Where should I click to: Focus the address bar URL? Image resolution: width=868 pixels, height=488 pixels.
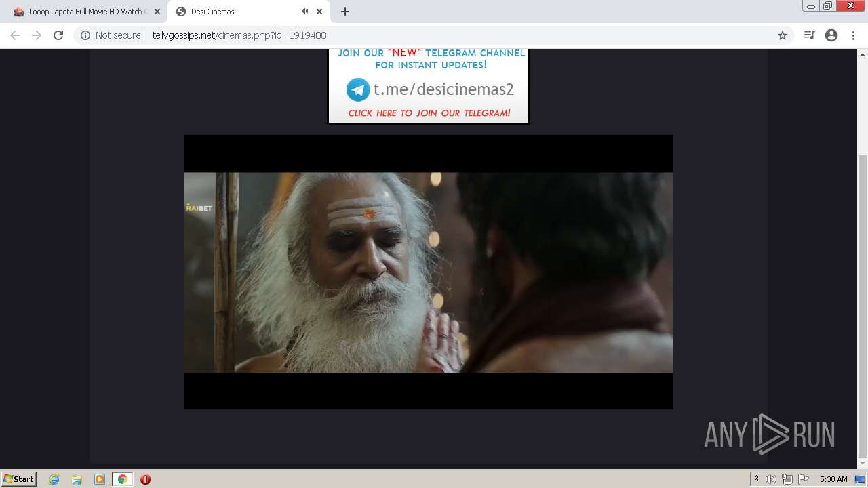(x=239, y=35)
